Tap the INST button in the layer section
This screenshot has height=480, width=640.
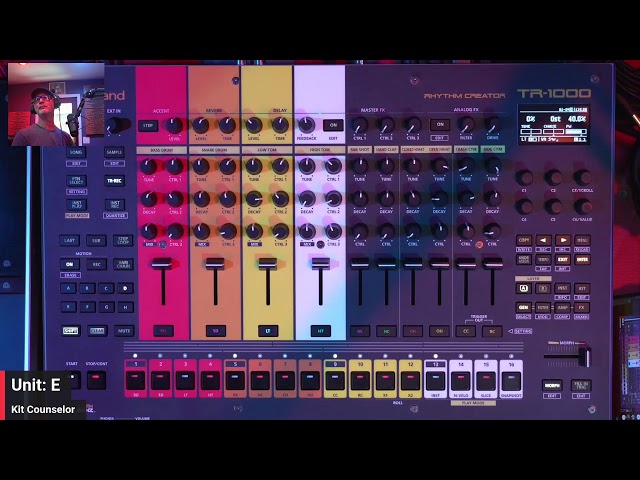click(562, 288)
